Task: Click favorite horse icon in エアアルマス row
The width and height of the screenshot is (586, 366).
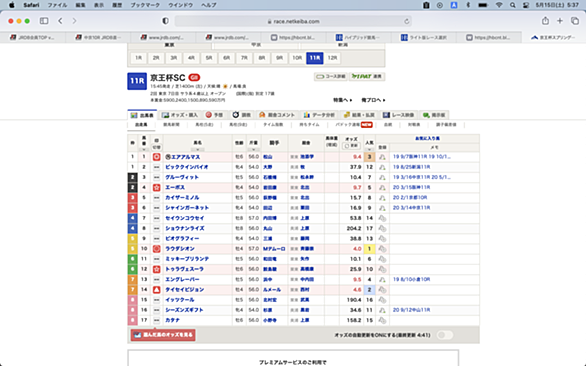Action: [382, 157]
